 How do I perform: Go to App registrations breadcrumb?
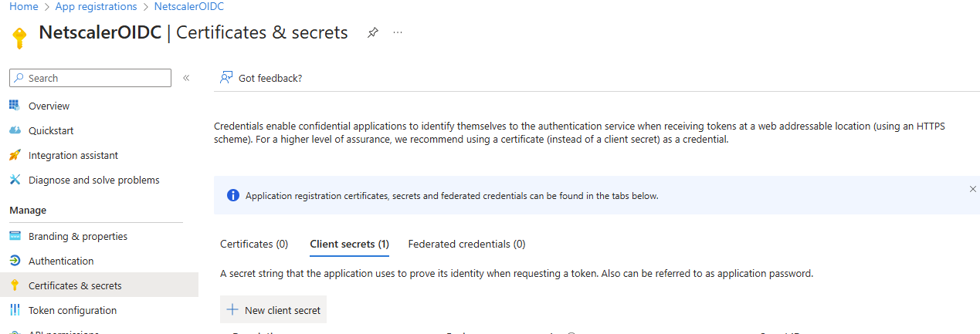click(x=96, y=6)
